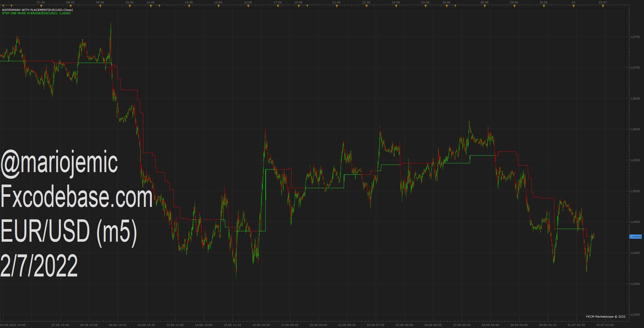
Task: Click the 1,0700 price axis label
Action: pos(635,68)
